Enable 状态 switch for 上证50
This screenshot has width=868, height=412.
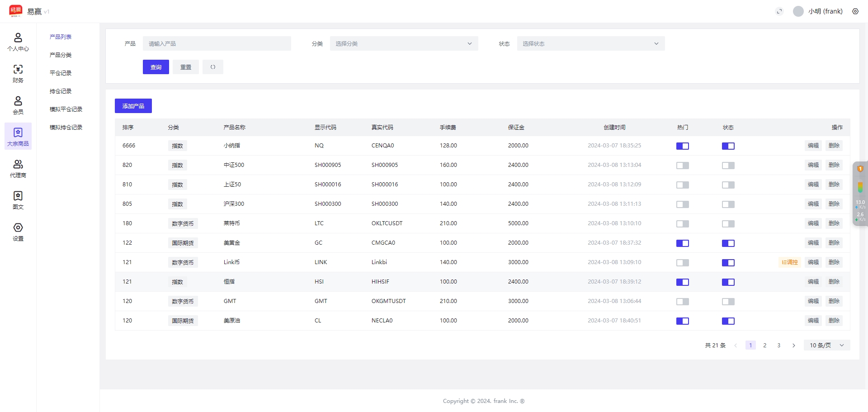(728, 185)
